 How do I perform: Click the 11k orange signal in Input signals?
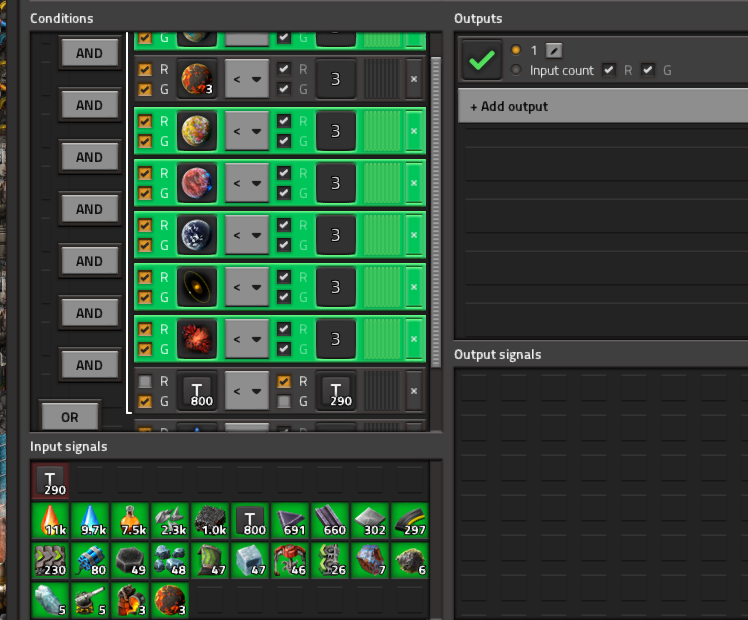50,521
